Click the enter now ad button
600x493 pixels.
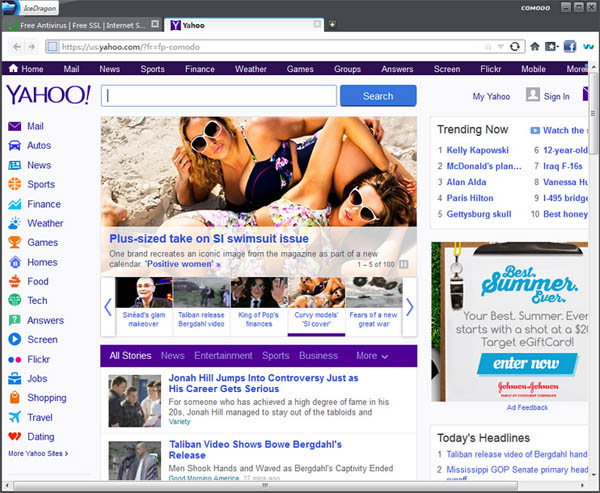pos(527,363)
